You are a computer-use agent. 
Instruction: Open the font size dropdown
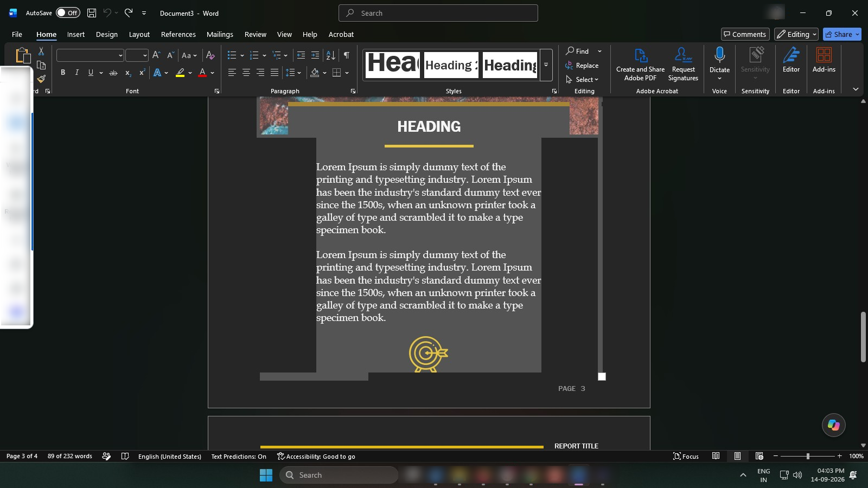pos(145,55)
